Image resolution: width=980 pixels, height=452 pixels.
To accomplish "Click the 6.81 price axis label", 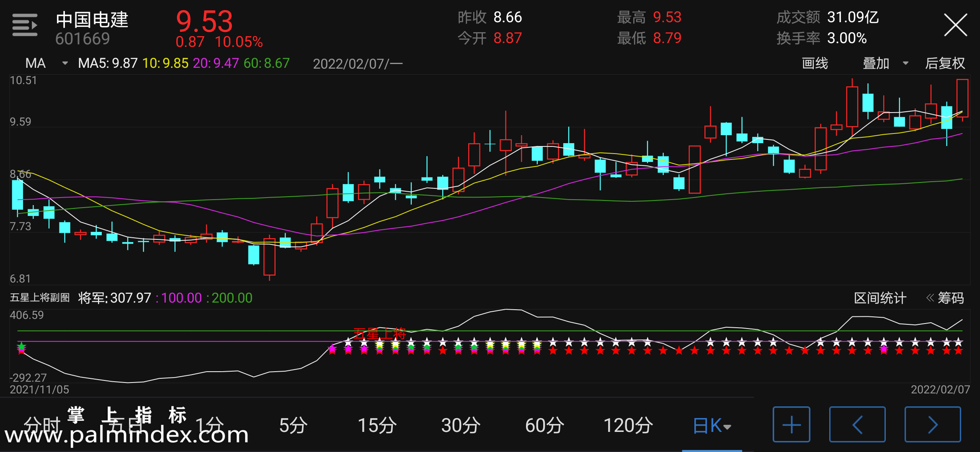I will pyautogui.click(x=20, y=279).
